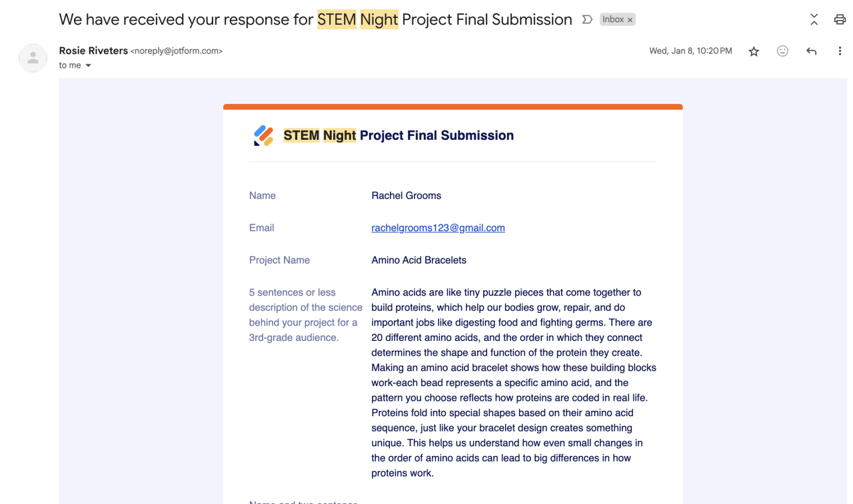This screenshot has width=853, height=504.
Task: Click the noreply@jotform.com sender address
Action: tap(177, 51)
